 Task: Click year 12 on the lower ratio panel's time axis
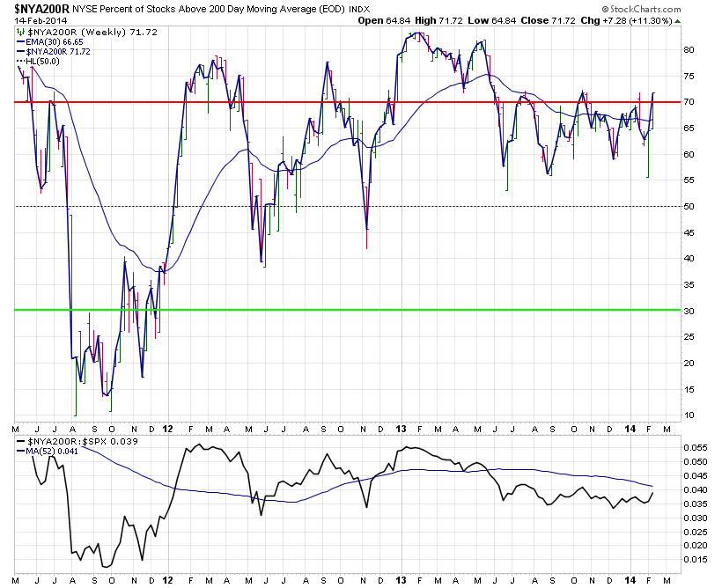point(167,580)
